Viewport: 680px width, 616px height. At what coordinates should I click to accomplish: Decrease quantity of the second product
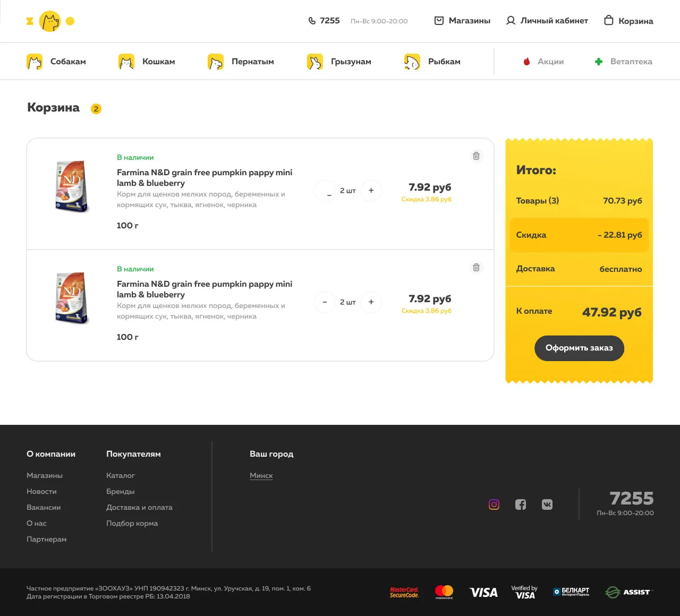(x=325, y=302)
